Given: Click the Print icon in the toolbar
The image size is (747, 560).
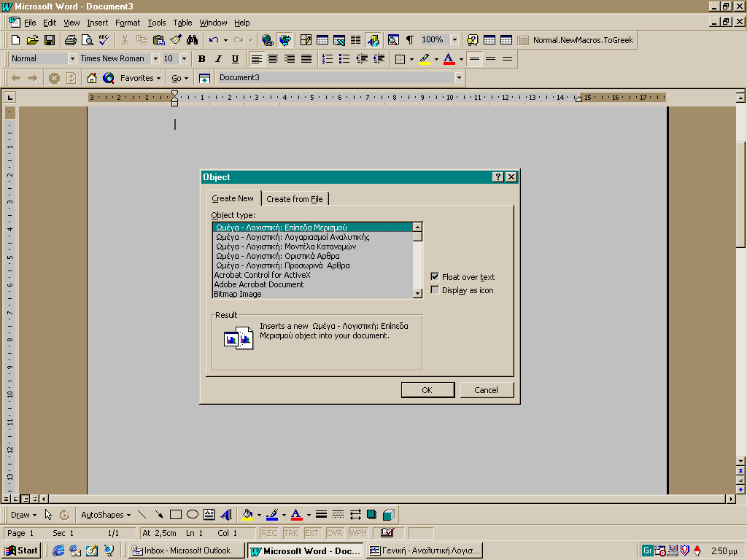Looking at the screenshot, I should coord(71,40).
